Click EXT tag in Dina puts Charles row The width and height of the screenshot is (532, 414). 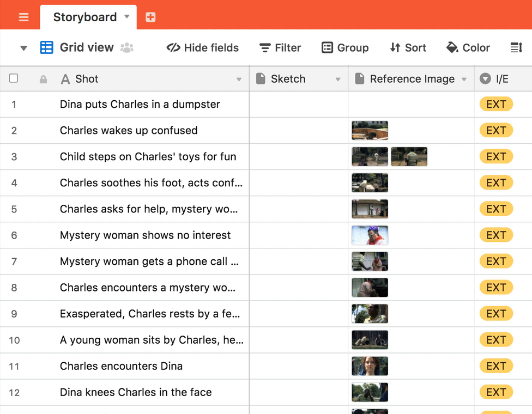[496, 104]
